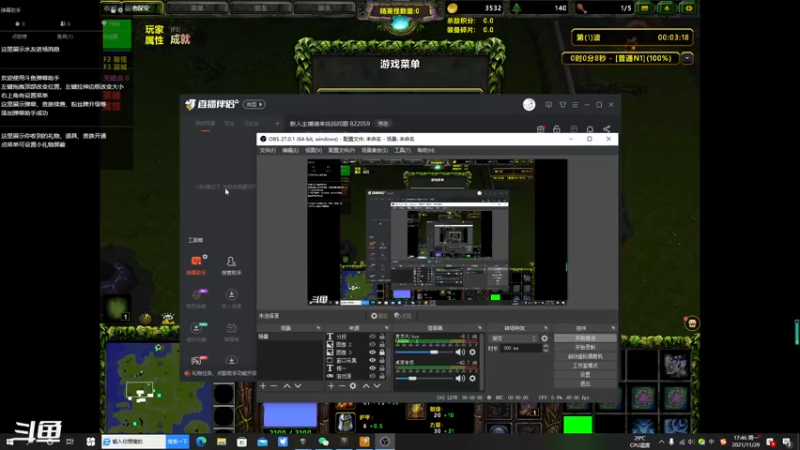Move the scene down in the scenes list

298,386
